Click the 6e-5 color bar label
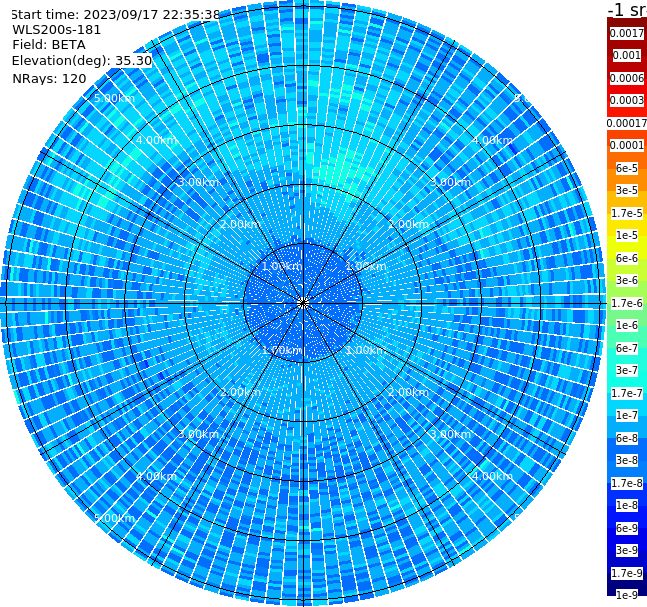 click(x=627, y=168)
